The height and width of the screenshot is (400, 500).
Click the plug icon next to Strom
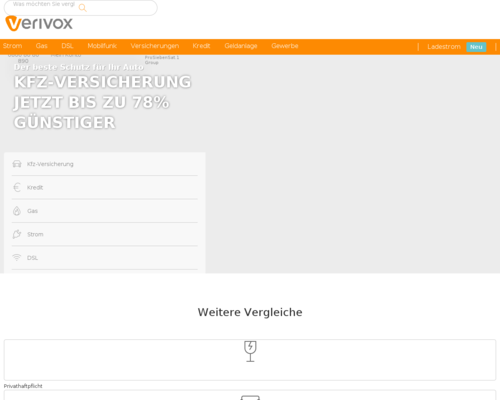tap(17, 234)
